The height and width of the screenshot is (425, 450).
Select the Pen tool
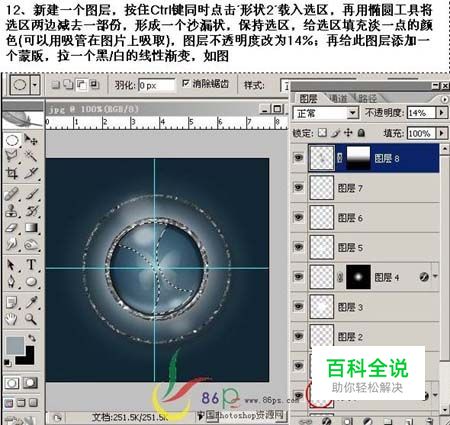(x=12, y=282)
